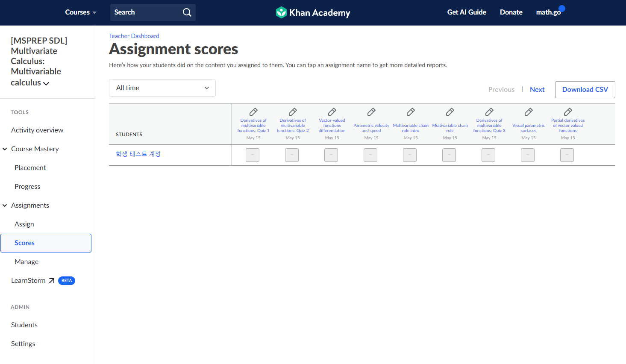Click score cell under Vector-valued functions differentiation
The height and width of the screenshot is (364, 626).
point(331,155)
